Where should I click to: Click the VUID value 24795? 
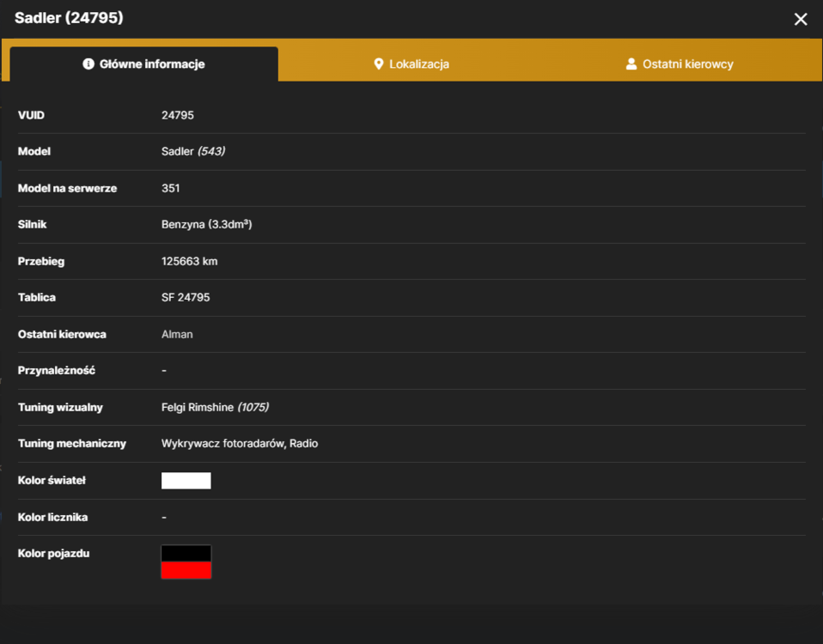click(x=178, y=115)
